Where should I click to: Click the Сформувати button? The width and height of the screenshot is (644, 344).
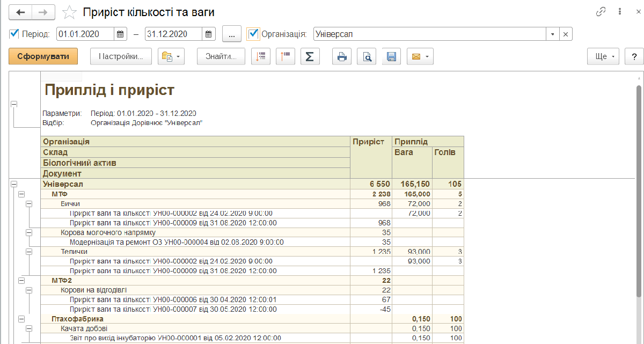coord(43,56)
